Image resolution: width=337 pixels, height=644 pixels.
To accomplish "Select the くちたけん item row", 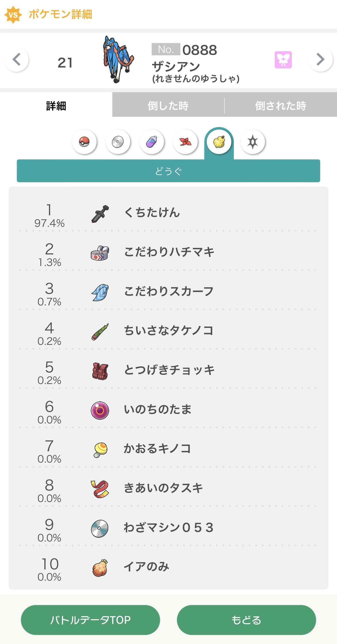I will coord(168,213).
